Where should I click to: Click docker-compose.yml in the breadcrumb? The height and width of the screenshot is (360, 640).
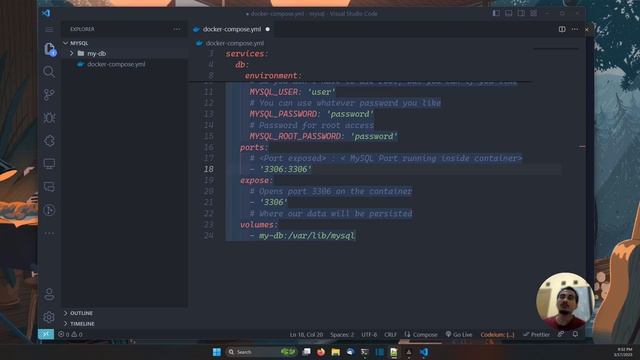[x=235, y=43]
